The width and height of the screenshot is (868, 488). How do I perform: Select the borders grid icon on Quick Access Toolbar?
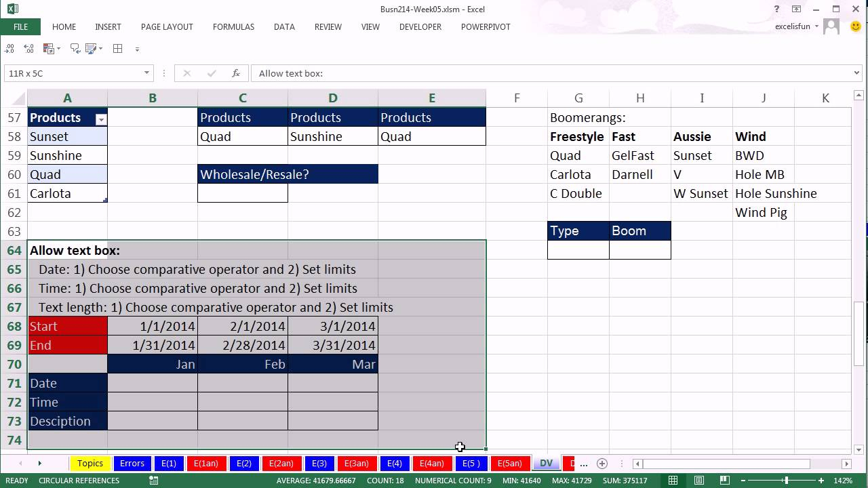(x=119, y=49)
